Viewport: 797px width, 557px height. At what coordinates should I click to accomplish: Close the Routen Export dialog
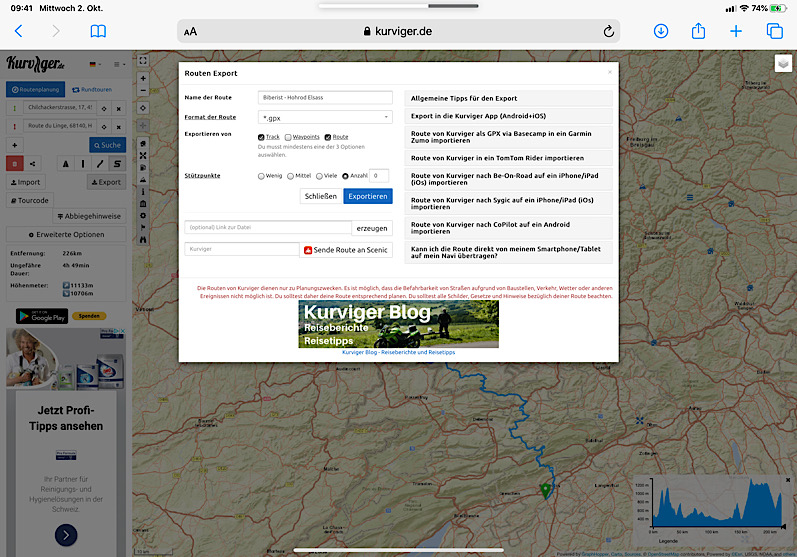click(x=610, y=72)
